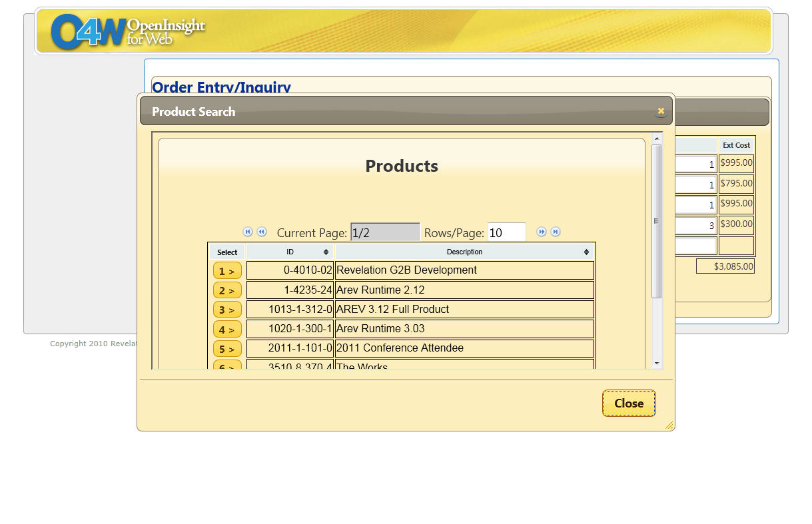Screen dimensions: 812x524
Task: Click ID cell 1020-1-300-1
Action: coord(290,329)
